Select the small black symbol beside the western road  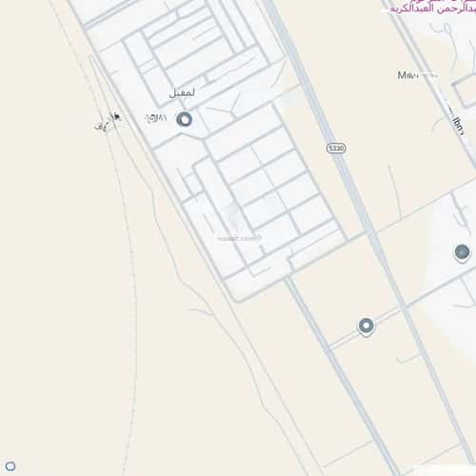point(116,116)
